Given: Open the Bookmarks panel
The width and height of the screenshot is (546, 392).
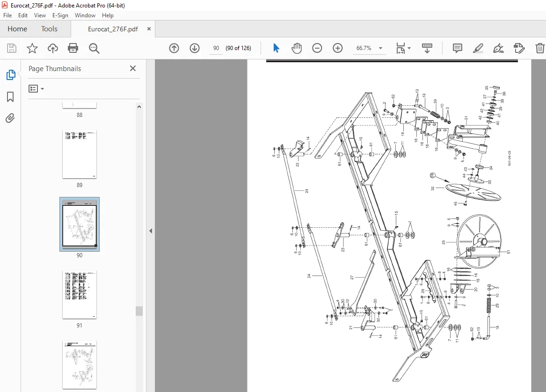Looking at the screenshot, I should point(10,96).
